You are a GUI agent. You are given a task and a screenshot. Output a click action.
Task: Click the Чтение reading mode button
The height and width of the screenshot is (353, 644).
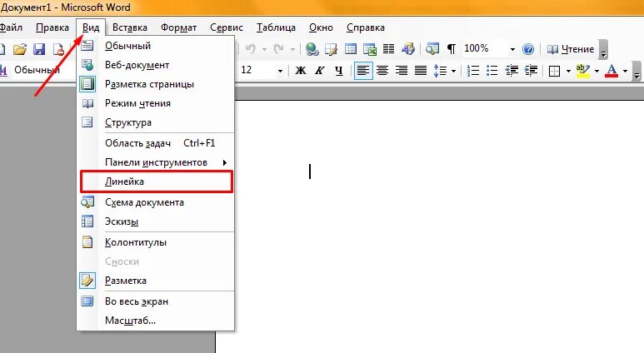(x=571, y=49)
